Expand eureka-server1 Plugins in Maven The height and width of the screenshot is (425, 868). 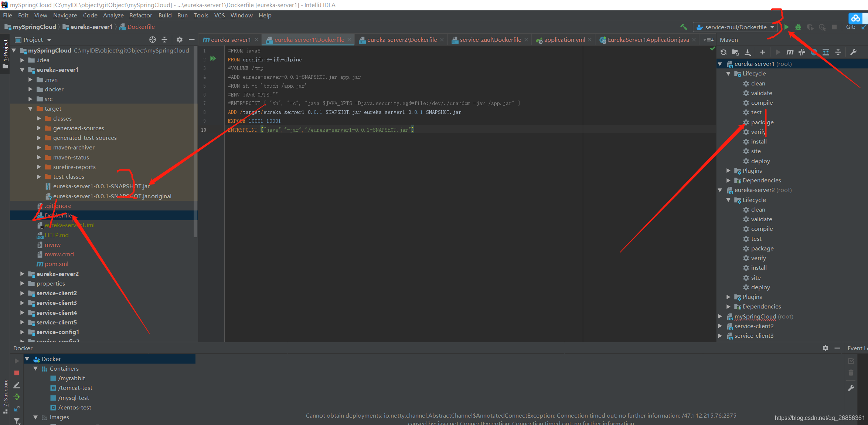[728, 171]
